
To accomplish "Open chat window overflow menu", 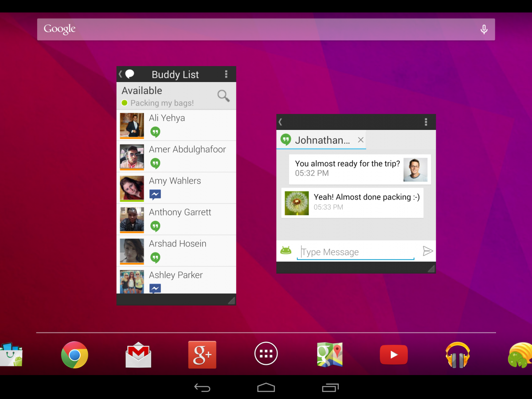I will [426, 122].
